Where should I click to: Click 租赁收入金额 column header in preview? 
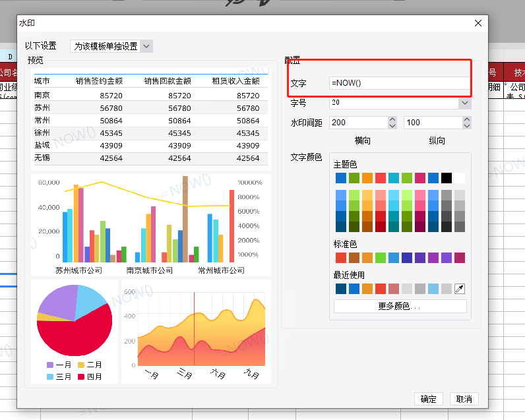point(235,81)
